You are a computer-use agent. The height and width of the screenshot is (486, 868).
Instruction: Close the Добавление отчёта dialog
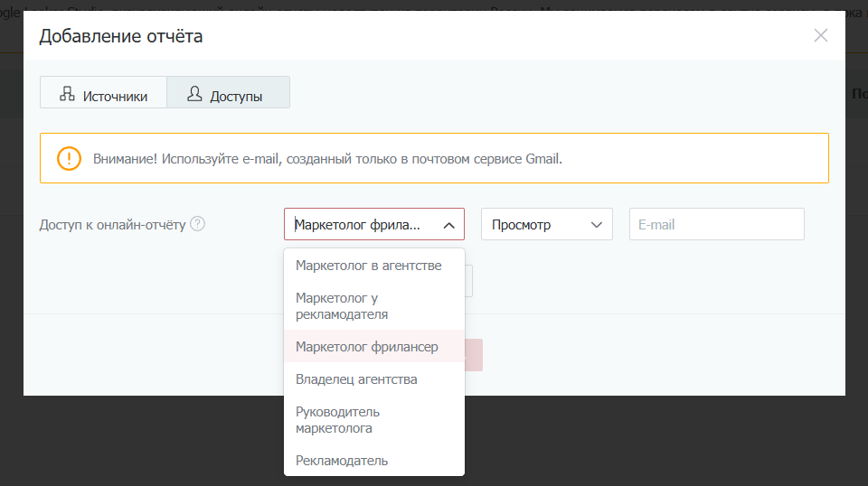pos(820,35)
